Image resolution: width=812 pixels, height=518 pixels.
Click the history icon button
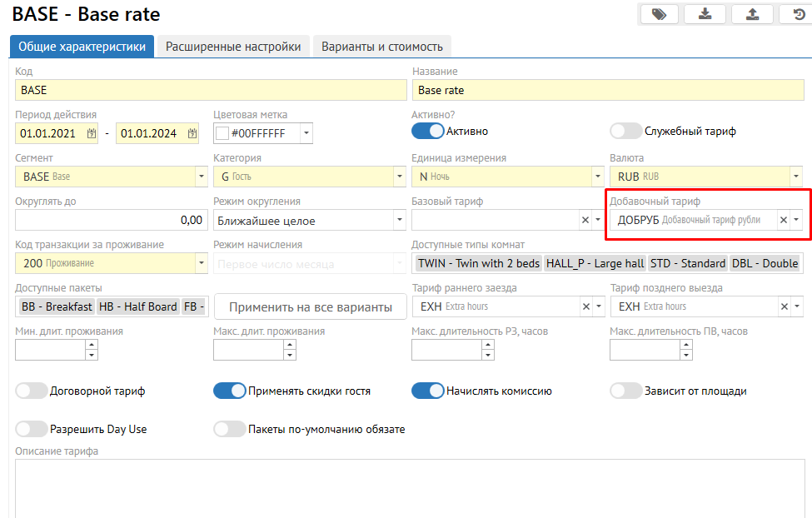[797, 14]
